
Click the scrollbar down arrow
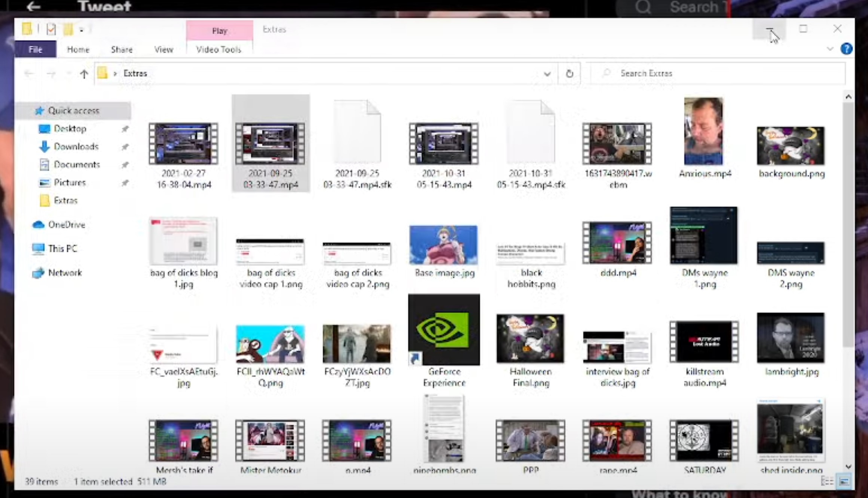[x=849, y=467]
